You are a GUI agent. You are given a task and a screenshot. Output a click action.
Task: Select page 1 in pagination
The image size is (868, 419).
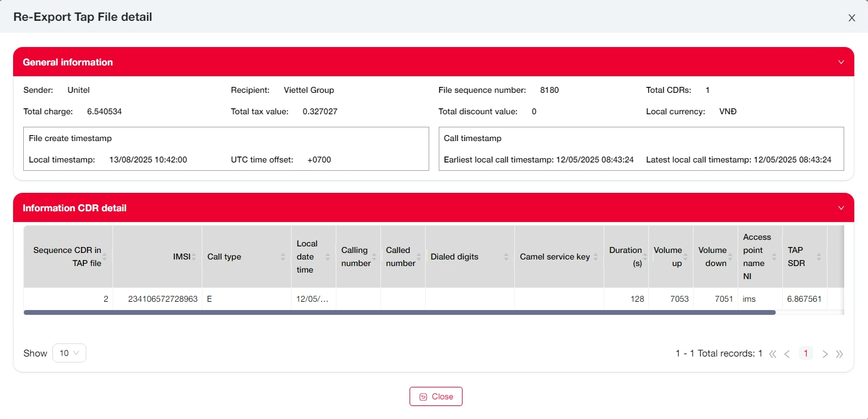[805, 354]
